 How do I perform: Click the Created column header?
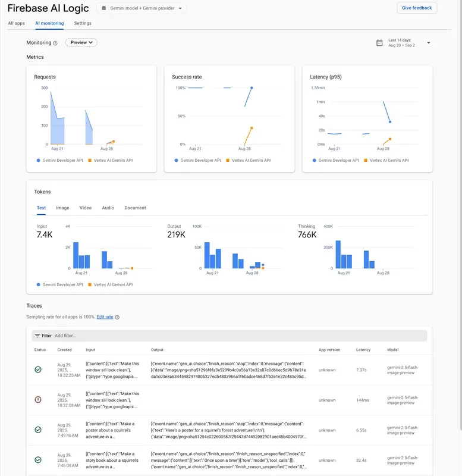click(x=65, y=350)
